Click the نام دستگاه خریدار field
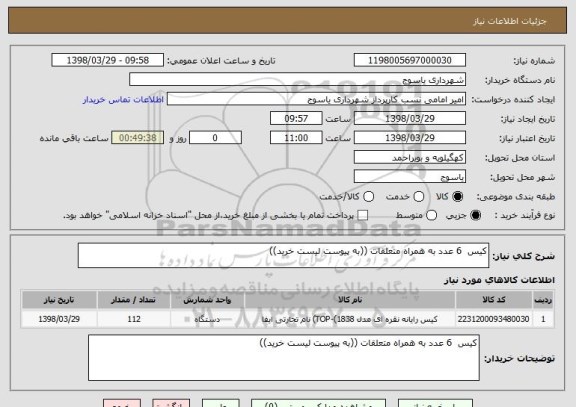The height and width of the screenshot is (407, 576). [x=297, y=80]
